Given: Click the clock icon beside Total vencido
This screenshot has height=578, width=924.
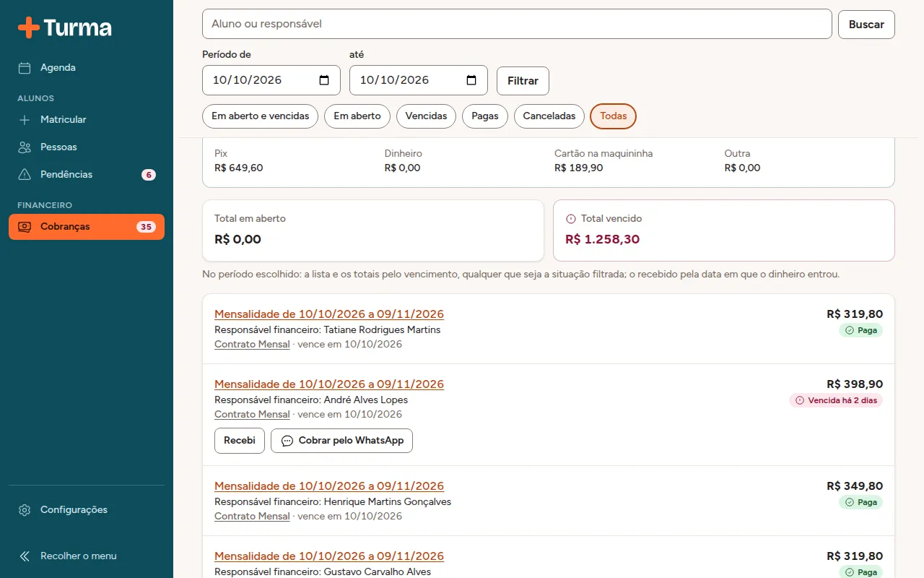Looking at the screenshot, I should click(571, 219).
